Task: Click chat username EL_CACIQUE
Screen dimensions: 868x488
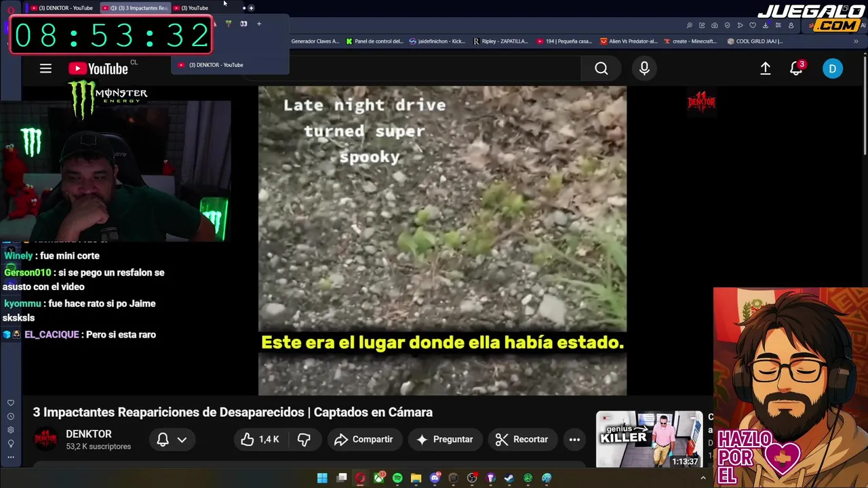Action: point(52,335)
